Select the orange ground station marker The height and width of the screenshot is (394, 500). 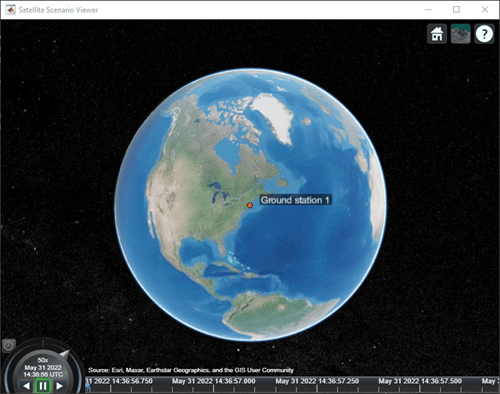[x=250, y=205]
